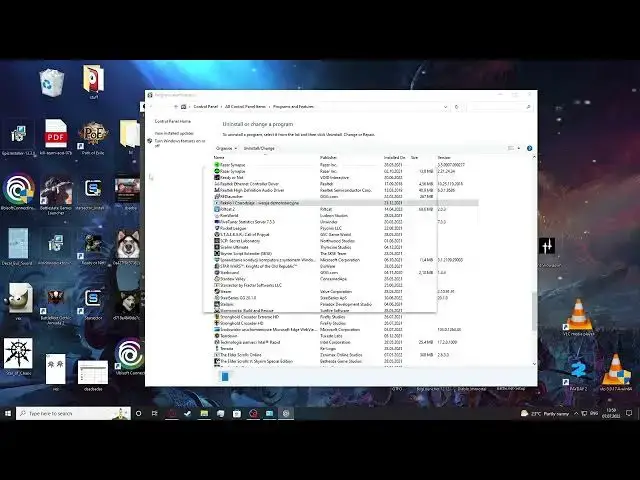Sort list by Name column header
Screen dimensions: 640x480
pos(219,157)
